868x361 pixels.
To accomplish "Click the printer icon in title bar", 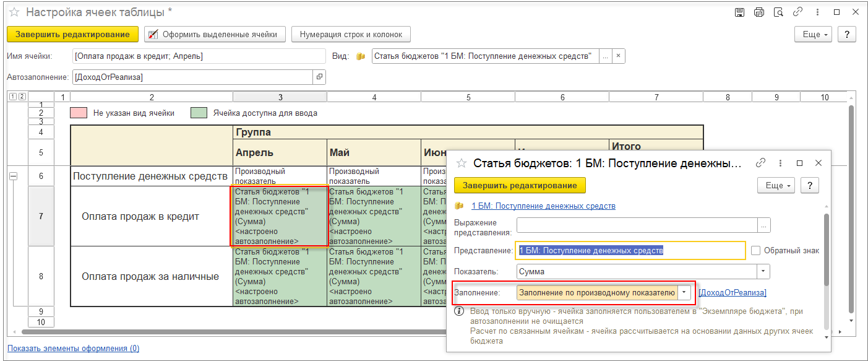I will [x=758, y=12].
